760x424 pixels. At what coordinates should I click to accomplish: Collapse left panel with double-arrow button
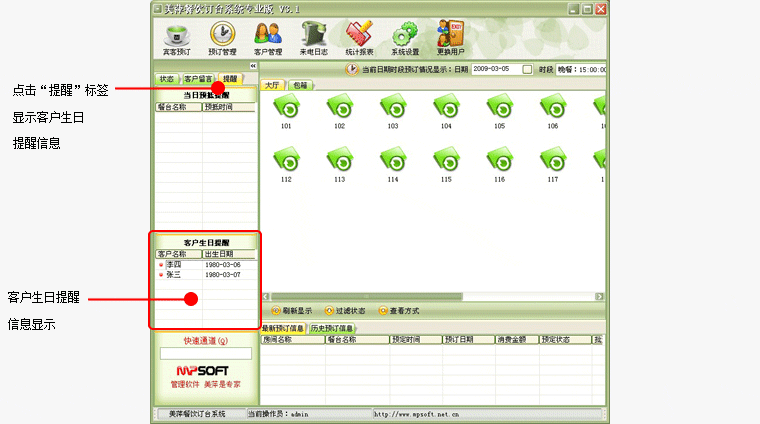point(253,66)
